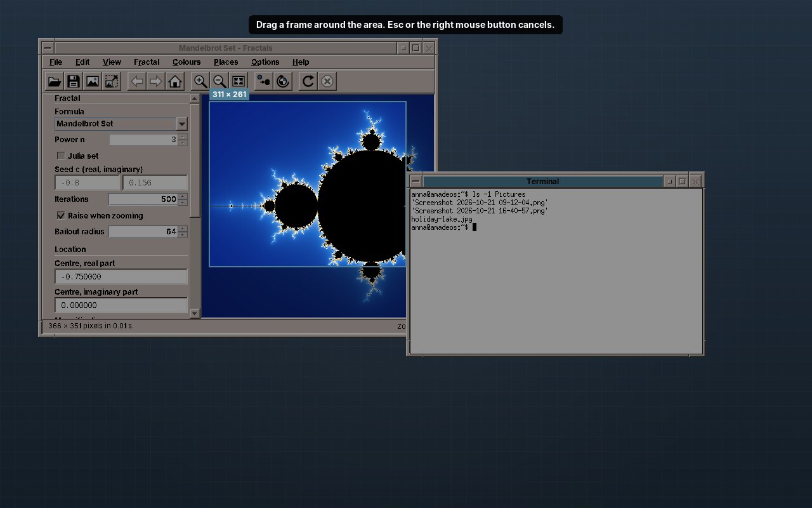Save the fractal using the floppy disk icon

pyautogui.click(x=74, y=81)
